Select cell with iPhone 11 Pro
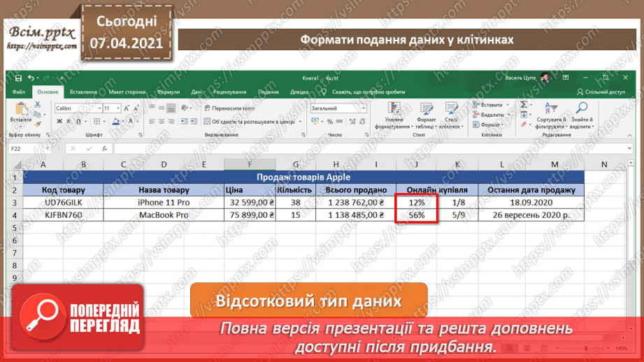Screen dimensions: 644x362 [164, 203]
